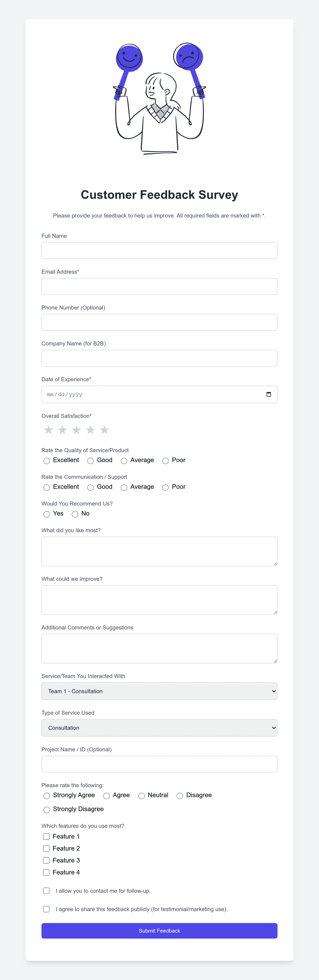Give a five-star Overall Satisfaction rating

(104, 430)
